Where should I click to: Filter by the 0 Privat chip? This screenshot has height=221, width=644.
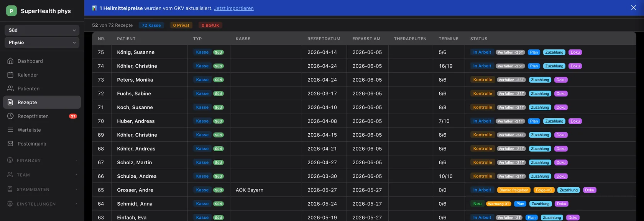click(x=181, y=25)
